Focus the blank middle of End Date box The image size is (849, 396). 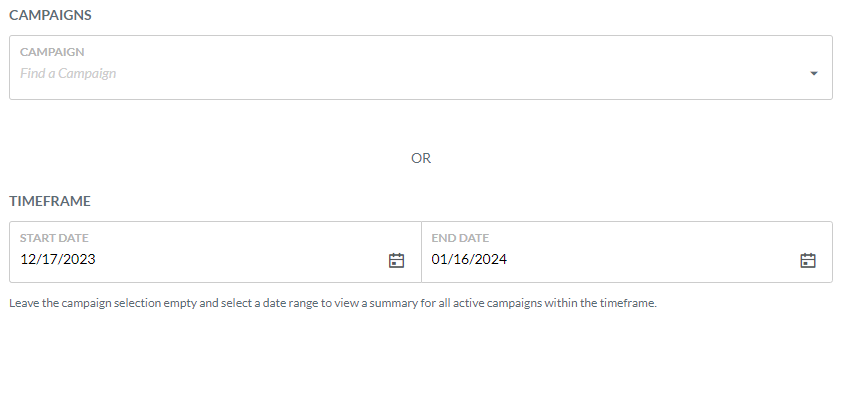pyautogui.click(x=652, y=259)
